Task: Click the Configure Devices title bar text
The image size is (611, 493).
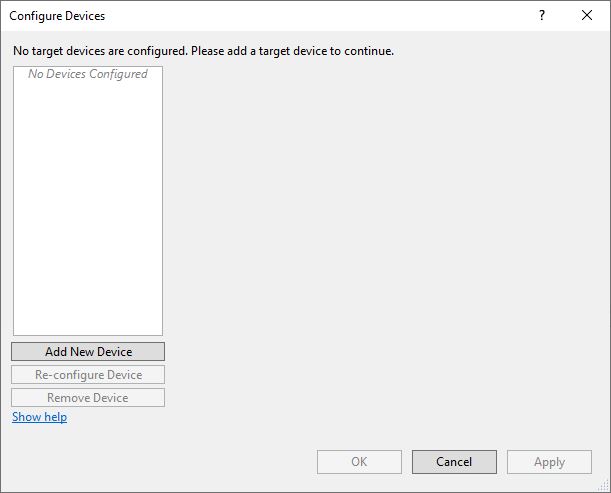Action: [x=57, y=16]
